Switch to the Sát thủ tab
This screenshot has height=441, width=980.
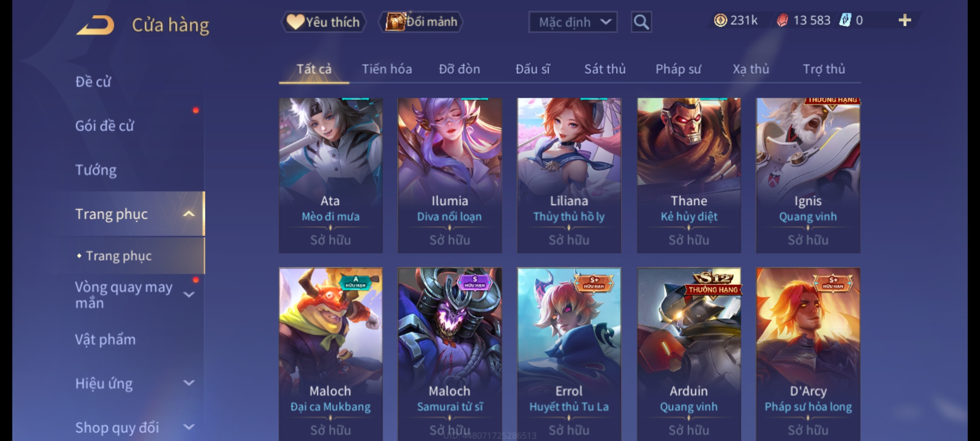coord(605,69)
